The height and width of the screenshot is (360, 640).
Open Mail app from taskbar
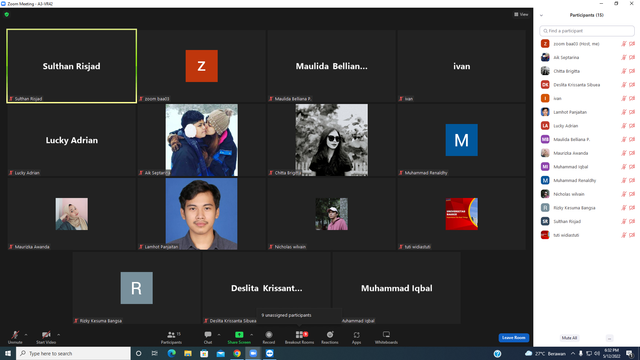point(220,353)
